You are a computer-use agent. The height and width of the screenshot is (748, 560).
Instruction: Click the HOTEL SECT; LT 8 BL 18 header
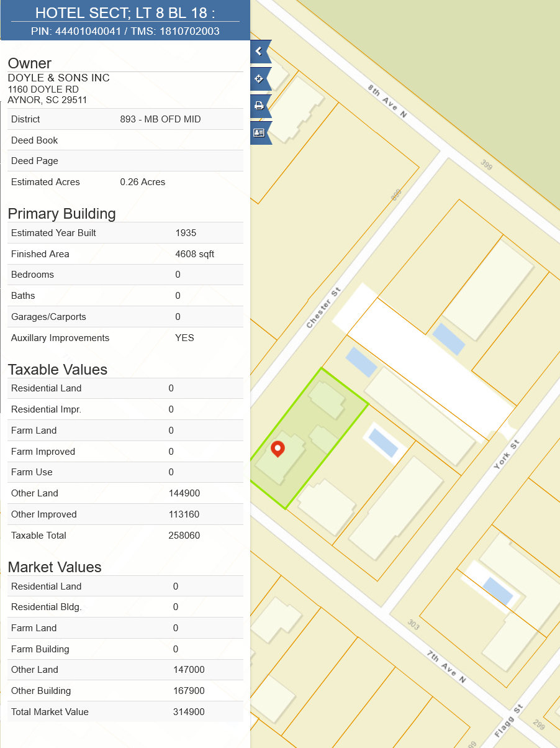(x=125, y=12)
